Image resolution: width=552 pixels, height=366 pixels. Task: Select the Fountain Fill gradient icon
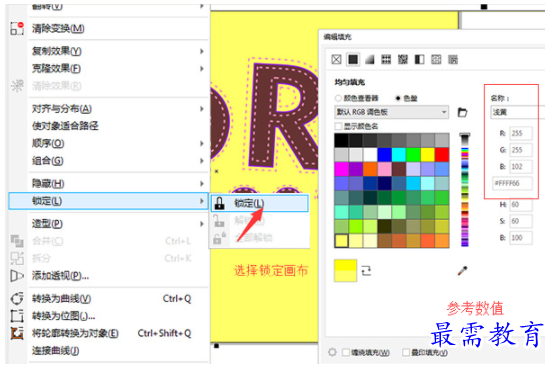[x=369, y=59]
